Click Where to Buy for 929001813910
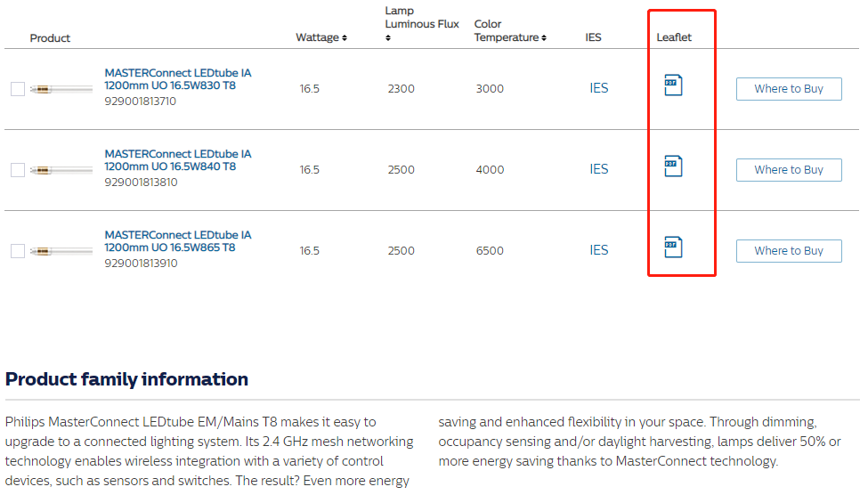Viewport: 868px width, 503px height. (789, 251)
